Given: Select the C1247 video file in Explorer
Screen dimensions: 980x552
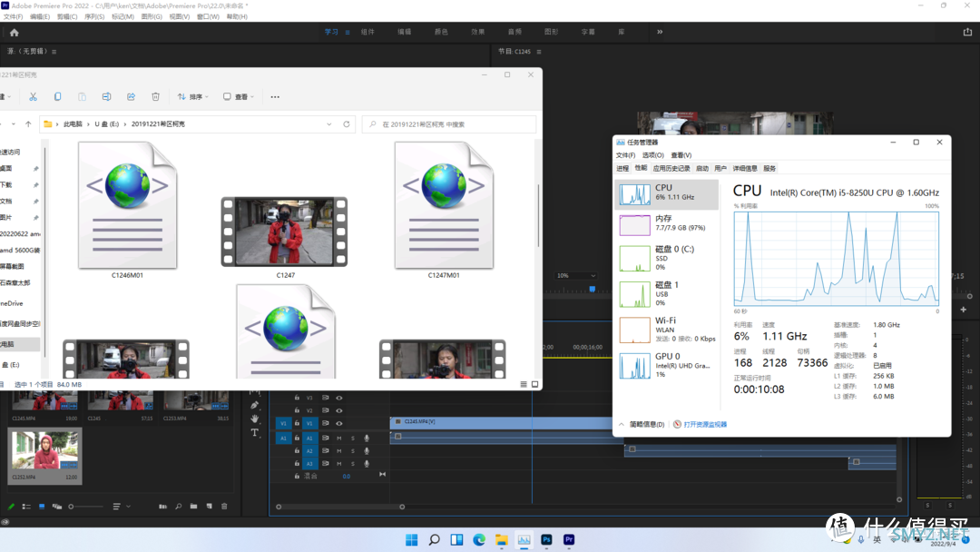Looking at the screenshot, I should coord(284,238).
